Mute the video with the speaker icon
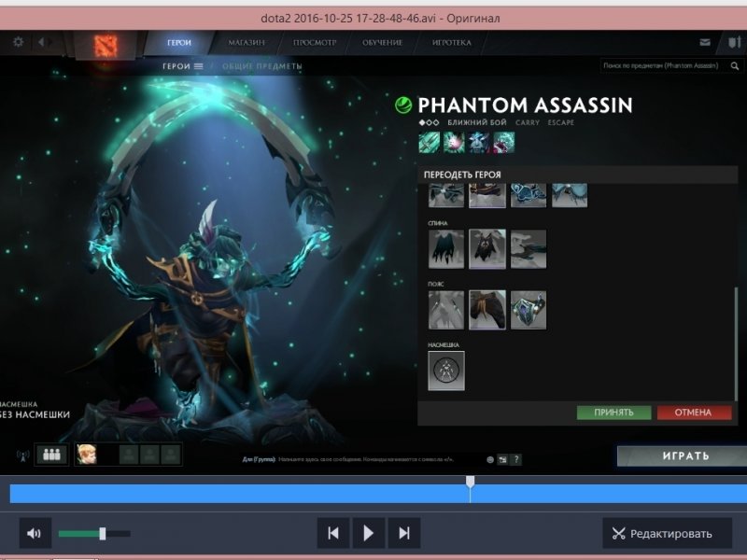The image size is (747, 560). [x=35, y=533]
